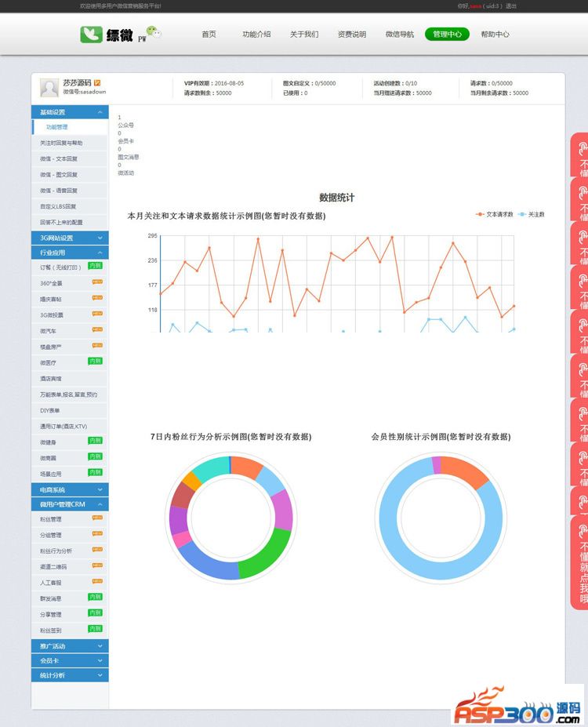Click the green 内测 badge beside 群发消息
The width and height of the screenshot is (588, 727).
(96, 597)
